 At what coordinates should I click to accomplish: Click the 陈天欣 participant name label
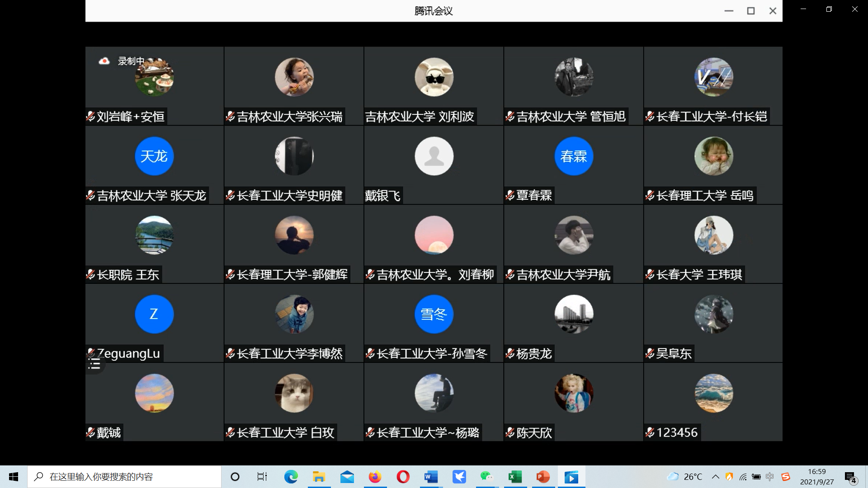click(x=534, y=432)
